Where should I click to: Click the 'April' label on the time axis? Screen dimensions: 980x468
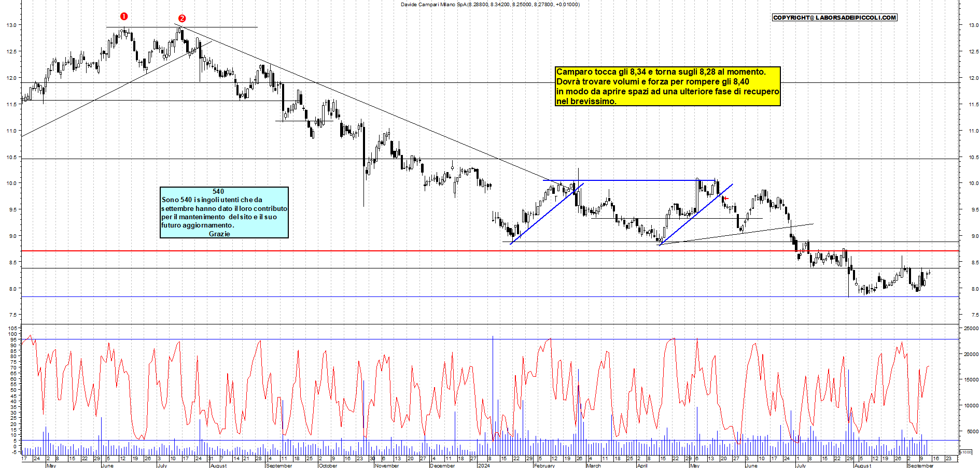tap(642, 465)
